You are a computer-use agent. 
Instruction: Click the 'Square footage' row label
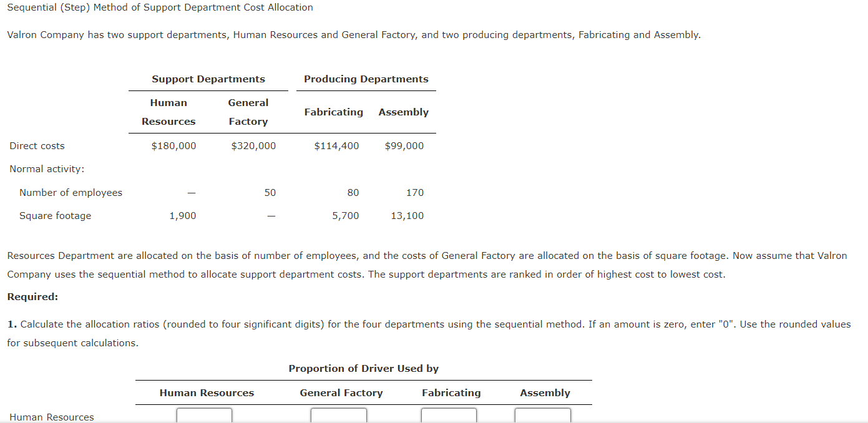pyautogui.click(x=55, y=216)
